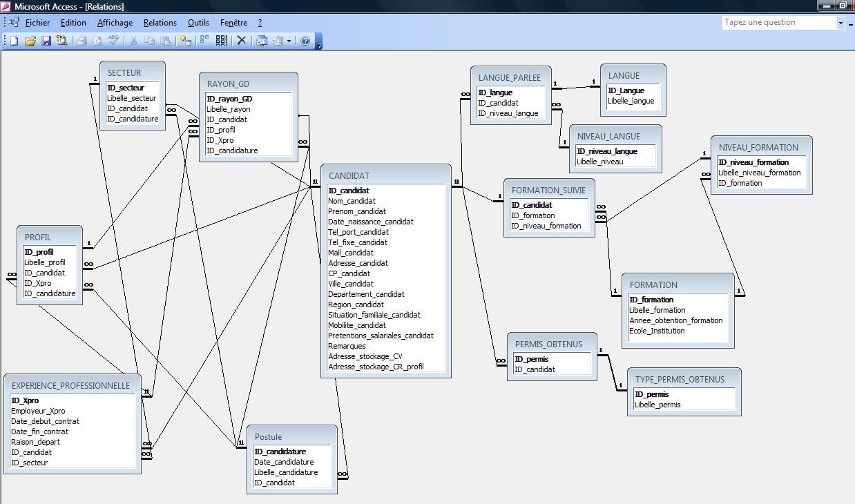Select the CANDIDAT table title
855x504 pixels.
349,176
